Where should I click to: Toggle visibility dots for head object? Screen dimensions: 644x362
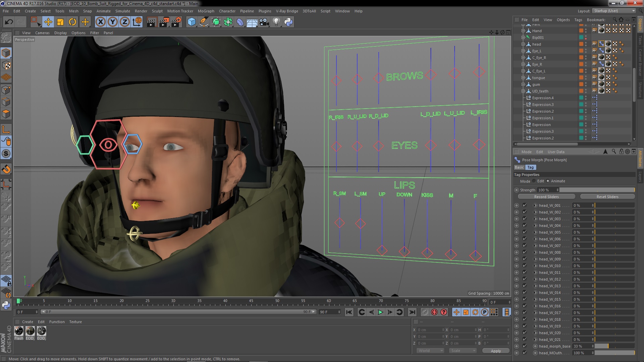586,44
